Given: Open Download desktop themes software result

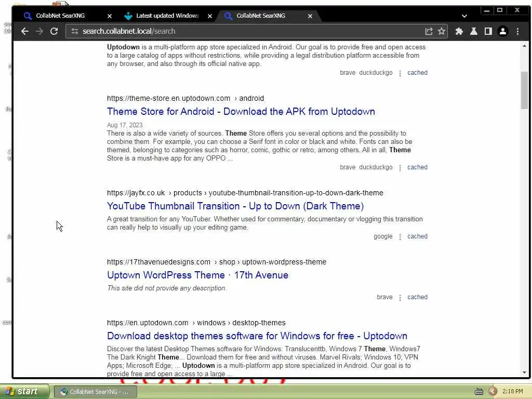Looking at the screenshot, I should coord(257,336).
